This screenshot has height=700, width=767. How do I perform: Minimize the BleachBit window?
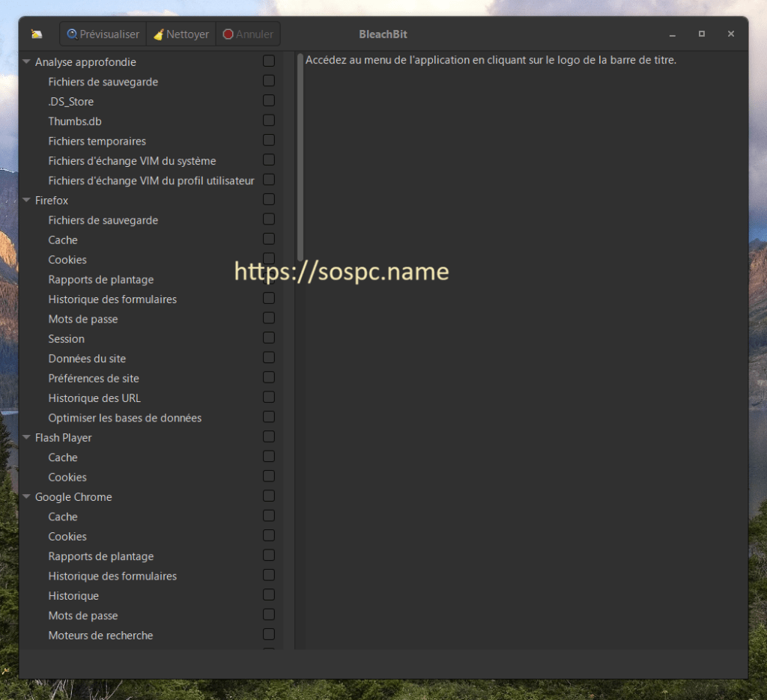[673, 34]
